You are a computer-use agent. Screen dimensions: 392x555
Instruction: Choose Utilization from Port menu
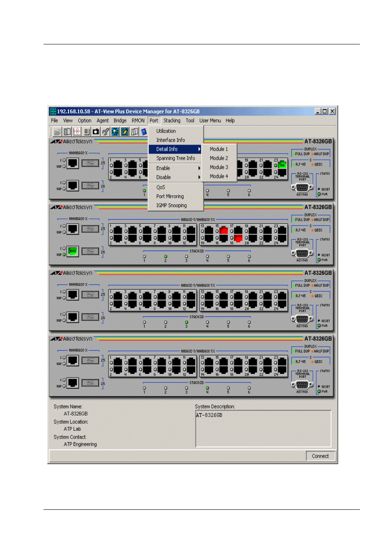[176, 131]
